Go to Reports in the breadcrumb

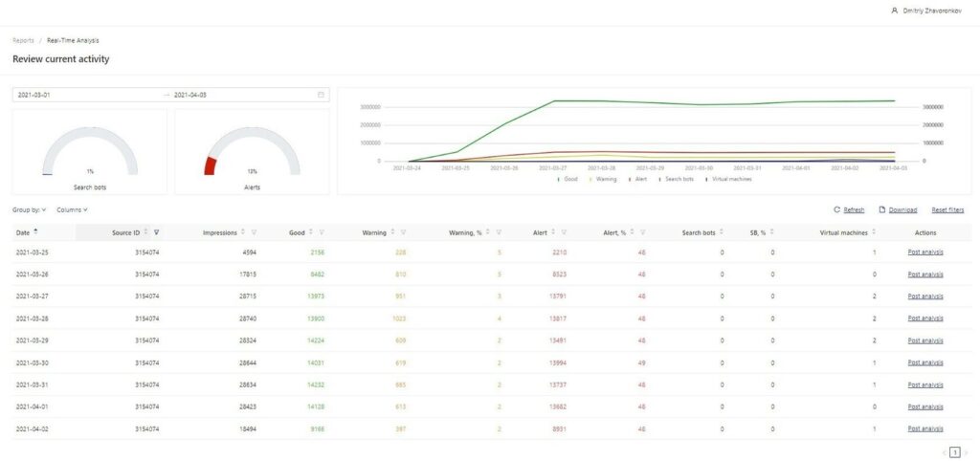point(23,40)
